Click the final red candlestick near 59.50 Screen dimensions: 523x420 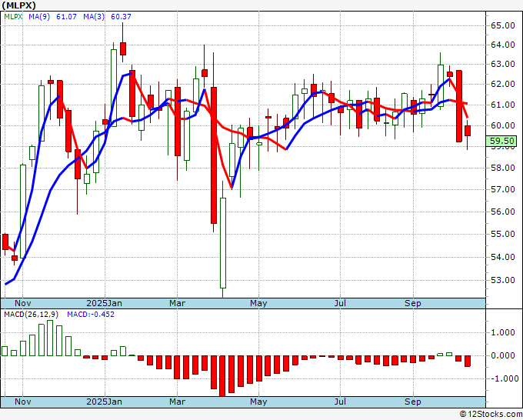[468, 131]
